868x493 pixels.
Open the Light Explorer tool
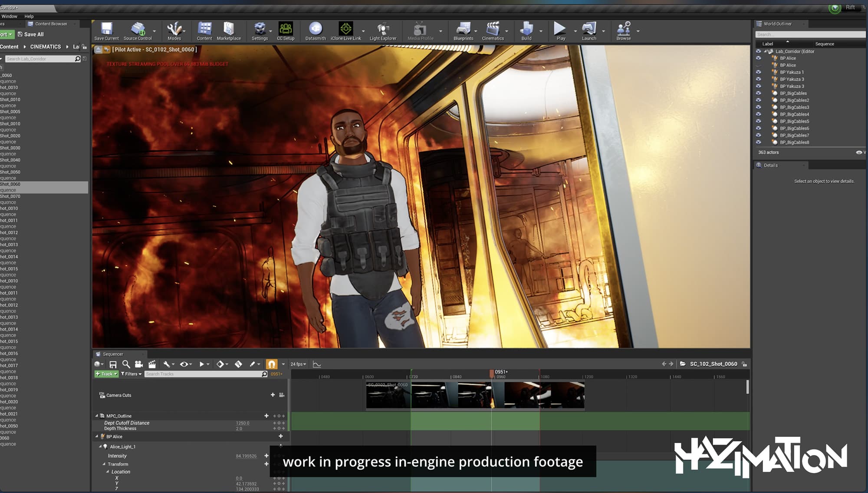pos(383,31)
